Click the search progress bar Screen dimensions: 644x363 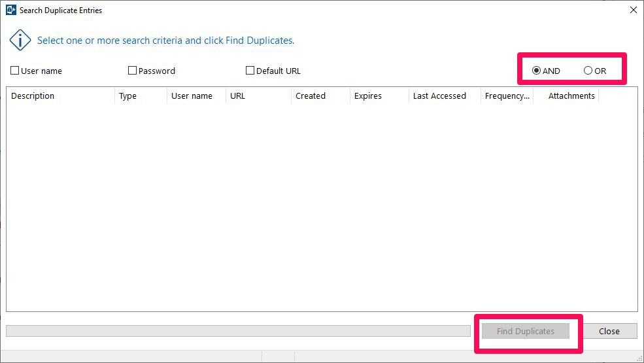[x=238, y=331]
